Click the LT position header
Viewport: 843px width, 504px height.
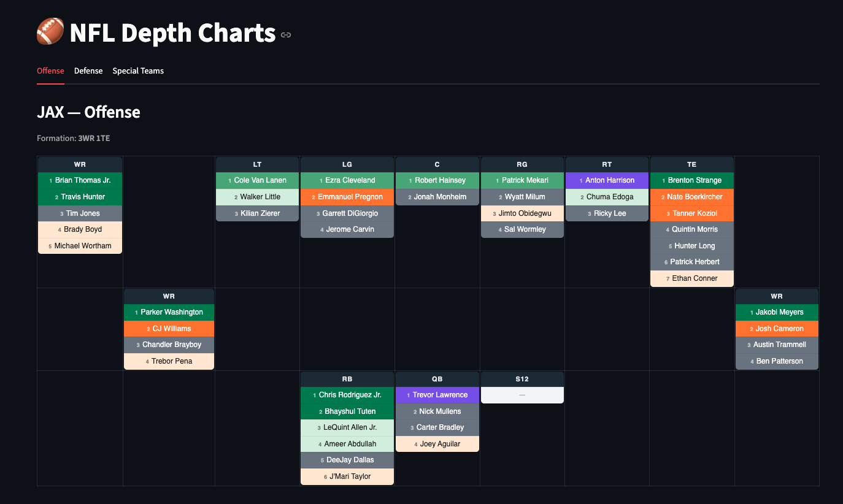pyautogui.click(x=257, y=164)
